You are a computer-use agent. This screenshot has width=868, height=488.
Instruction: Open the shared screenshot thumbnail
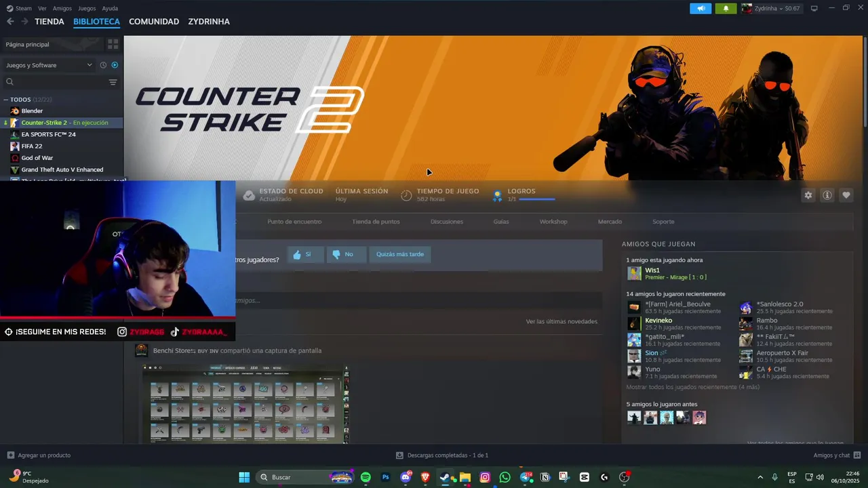point(245,404)
